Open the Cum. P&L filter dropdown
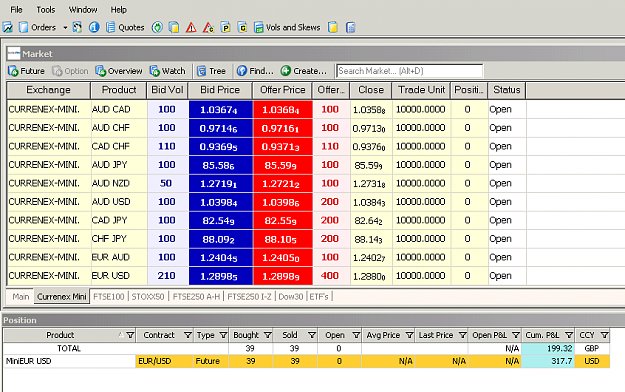This screenshot has height=392, width=625. point(569,335)
